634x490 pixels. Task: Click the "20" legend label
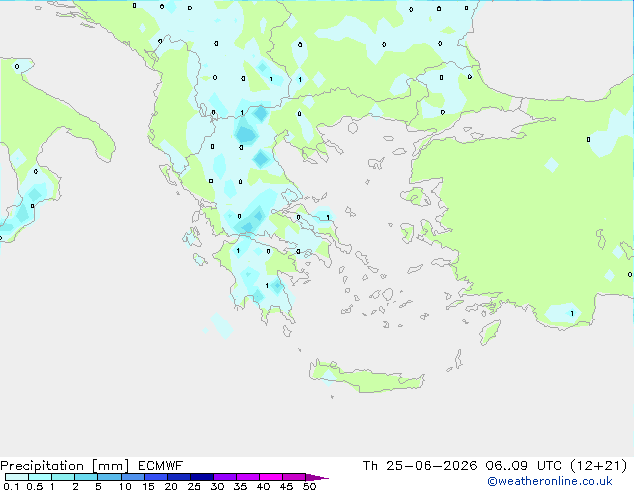click(171, 486)
